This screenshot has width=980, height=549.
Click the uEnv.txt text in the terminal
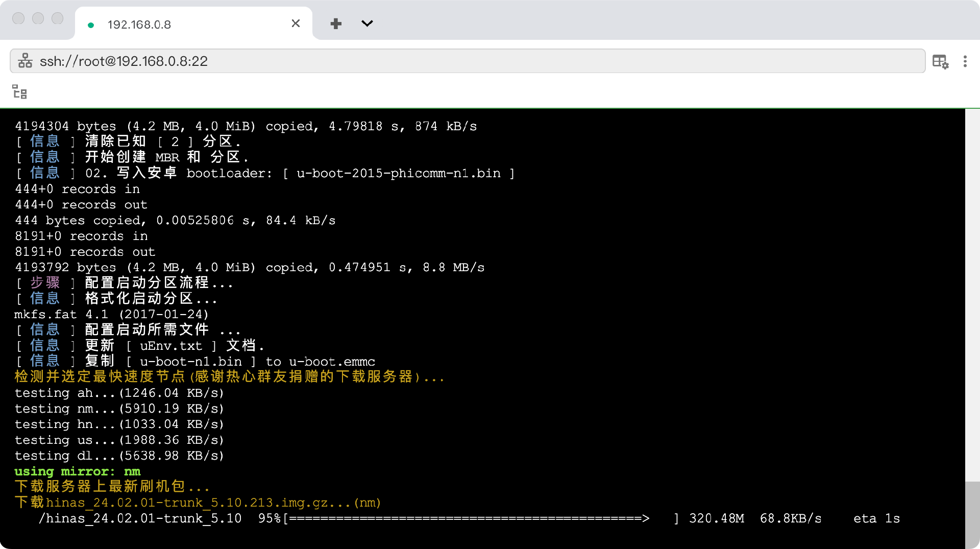tap(171, 346)
